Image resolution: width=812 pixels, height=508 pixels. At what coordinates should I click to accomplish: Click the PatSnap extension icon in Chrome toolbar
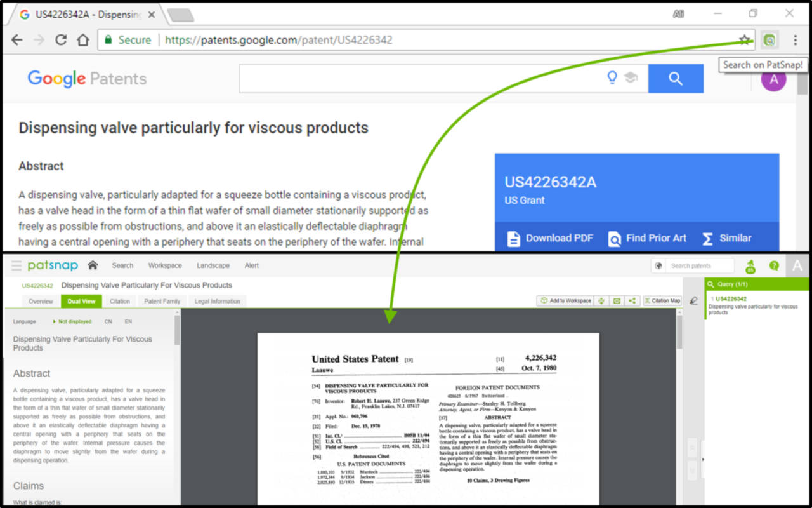click(769, 40)
